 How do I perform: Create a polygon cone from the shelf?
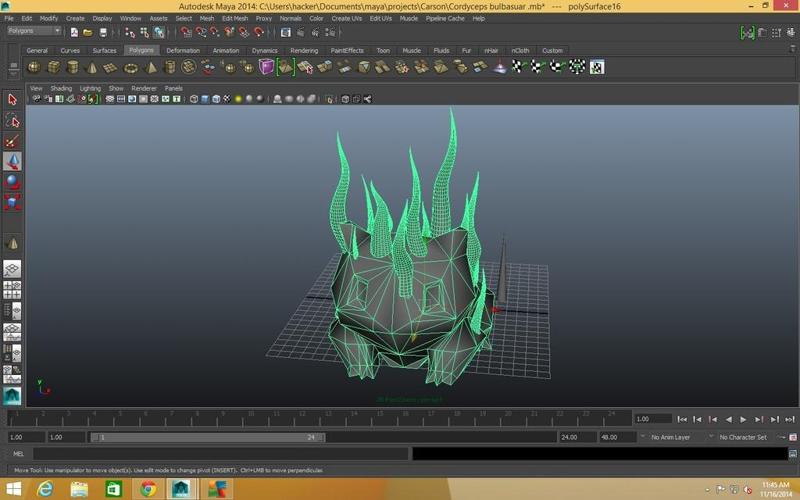tap(92, 67)
